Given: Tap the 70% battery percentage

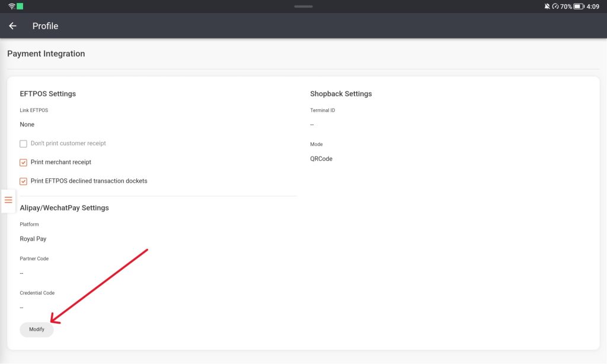Looking at the screenshot, I should (566, 6).
